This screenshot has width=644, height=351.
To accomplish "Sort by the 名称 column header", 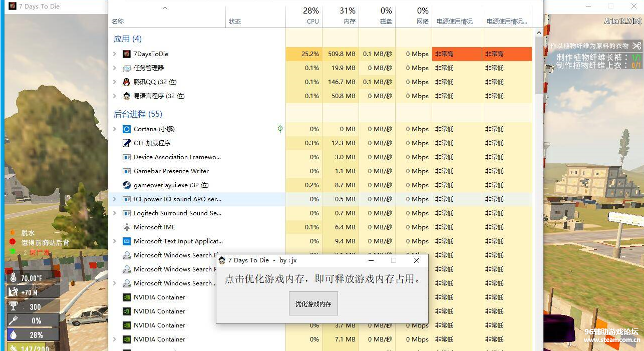I will point(118,22).
